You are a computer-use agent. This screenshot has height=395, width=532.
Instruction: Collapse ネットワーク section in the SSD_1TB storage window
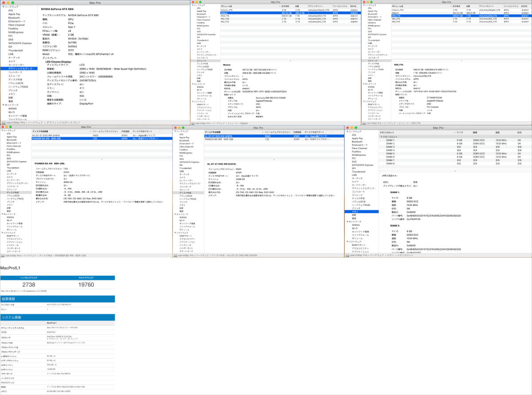(x=363, y=84)
